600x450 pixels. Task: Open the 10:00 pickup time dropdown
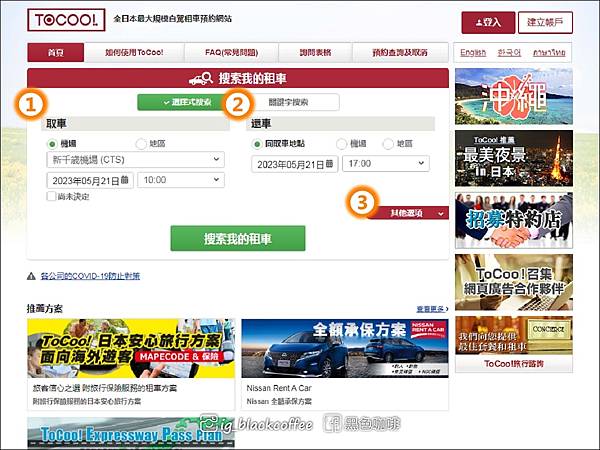pyautogui.click(x=181, y=180)
